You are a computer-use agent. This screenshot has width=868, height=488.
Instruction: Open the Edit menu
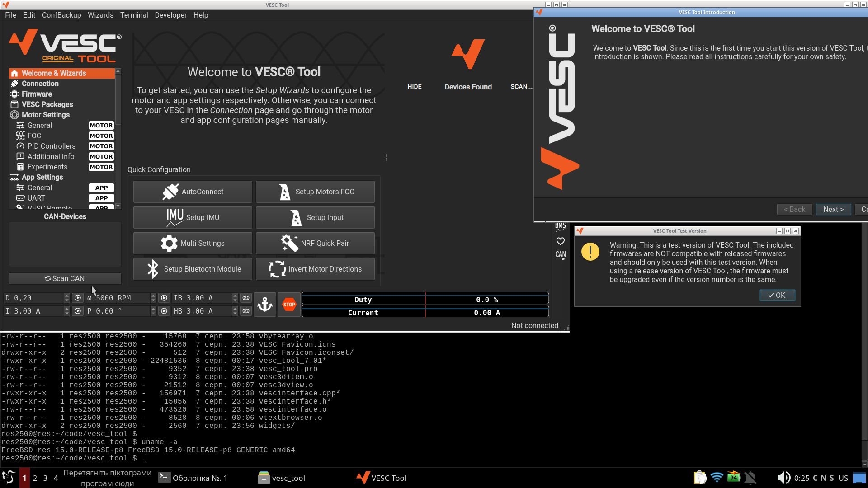point(29,15)
